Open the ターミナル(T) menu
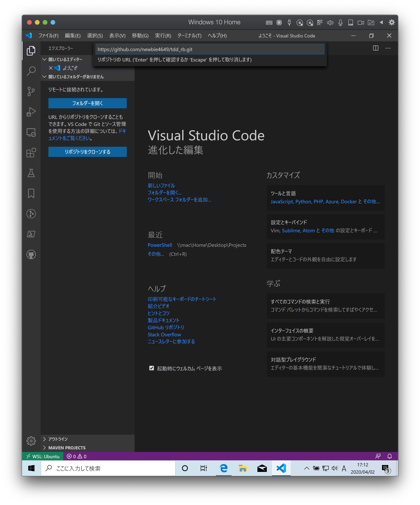The height and width of the screenshot is (505, 420). click(189, 36)
